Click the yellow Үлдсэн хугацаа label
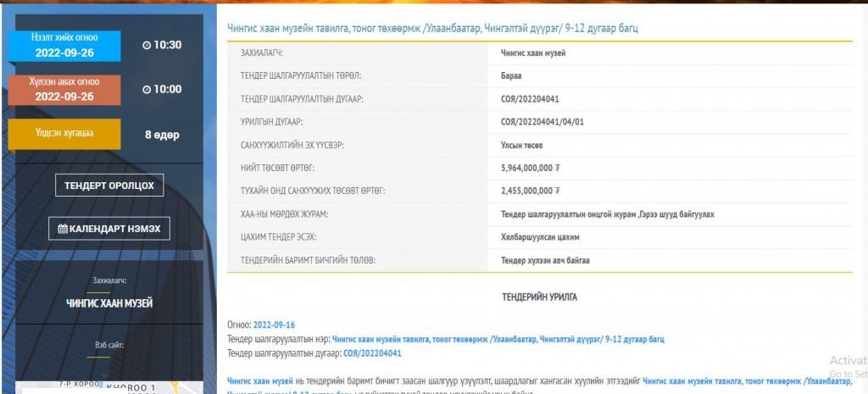 pos(64,133)
